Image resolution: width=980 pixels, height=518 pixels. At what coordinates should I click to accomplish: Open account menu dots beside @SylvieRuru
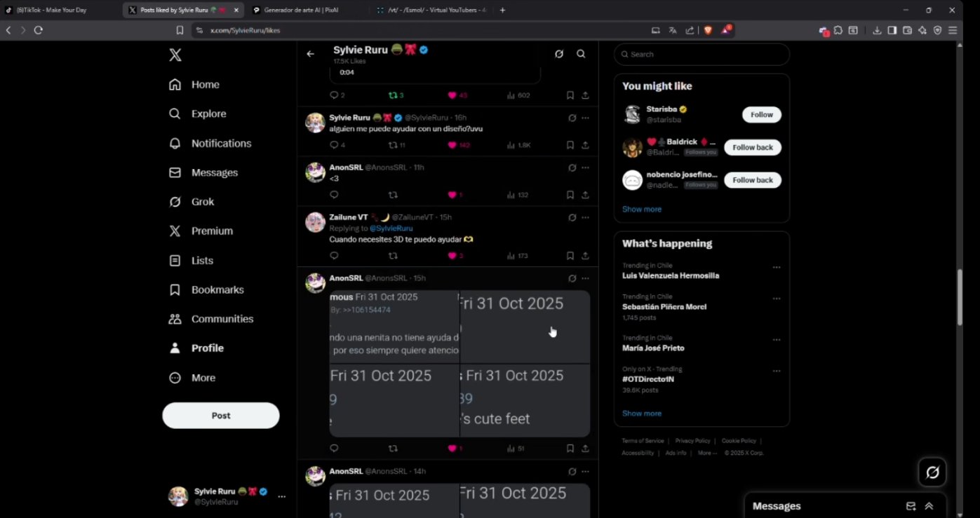(x=281, y=496)
